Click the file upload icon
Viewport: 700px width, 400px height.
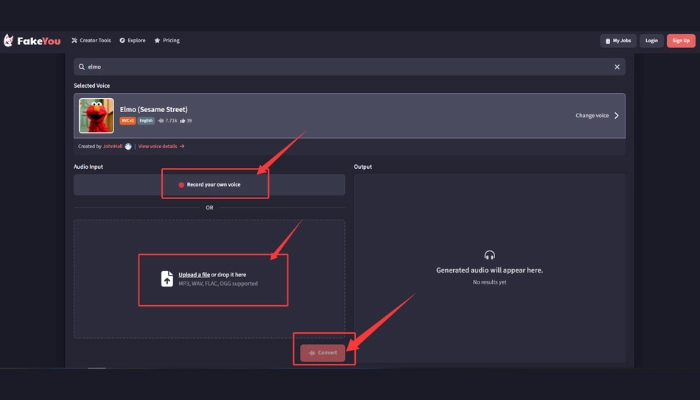(167, 279)
